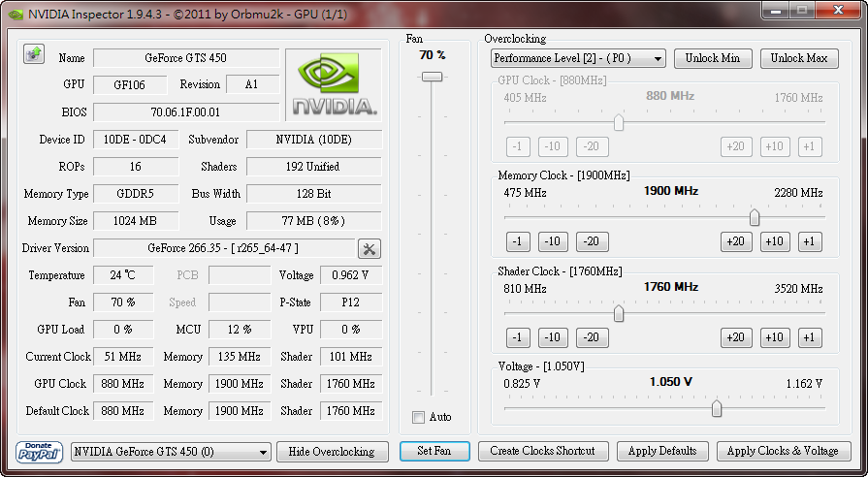Screen dimensions: 868x477
Task: Click the Fan speed slider thumb
Action: coord(433,77)
